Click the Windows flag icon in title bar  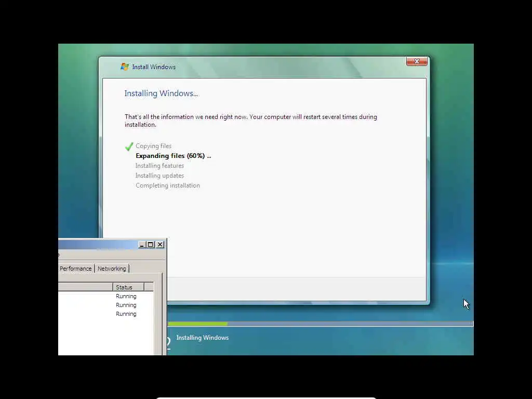coord(125,67)
